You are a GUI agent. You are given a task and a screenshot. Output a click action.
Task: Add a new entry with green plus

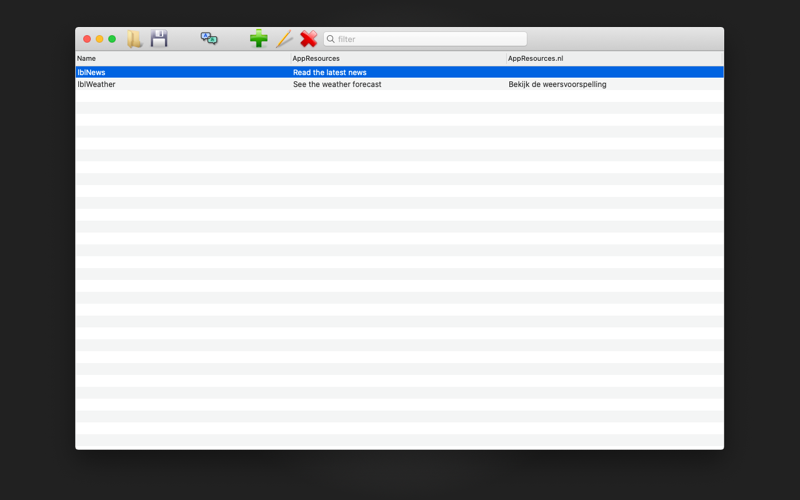tap(259, 39)
